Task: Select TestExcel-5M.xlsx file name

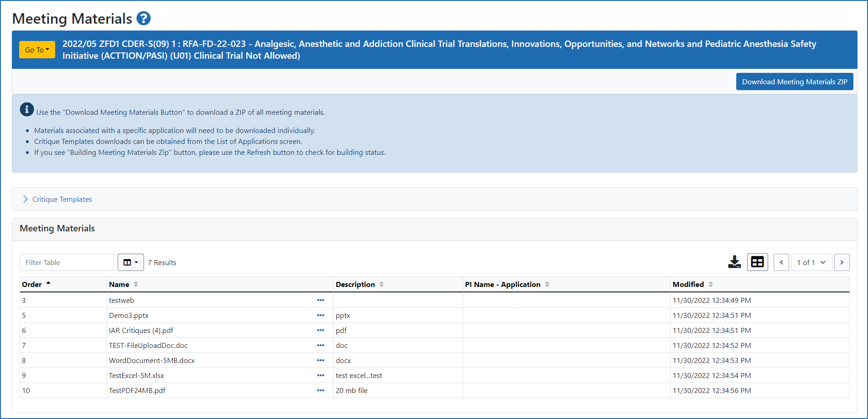Action: coord(136,375)
